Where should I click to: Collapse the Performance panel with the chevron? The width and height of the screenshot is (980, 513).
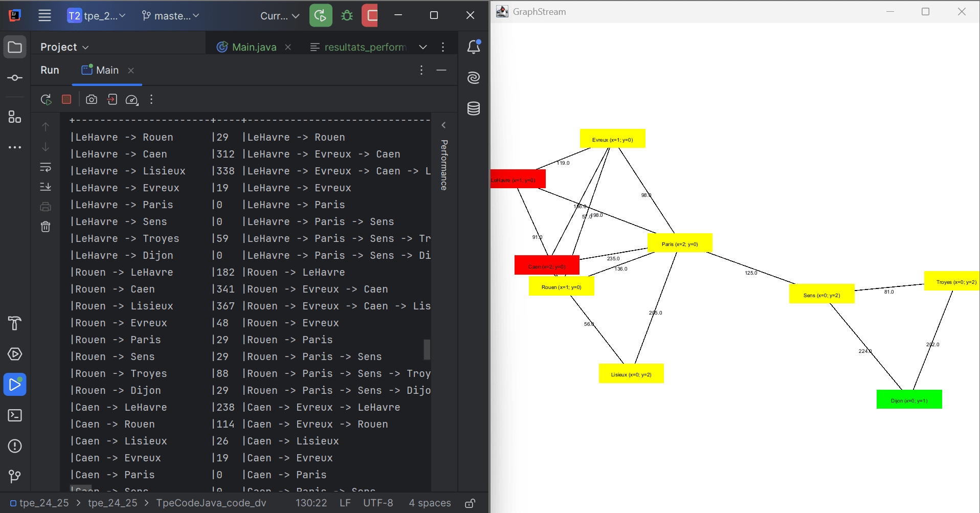[443, 125]
